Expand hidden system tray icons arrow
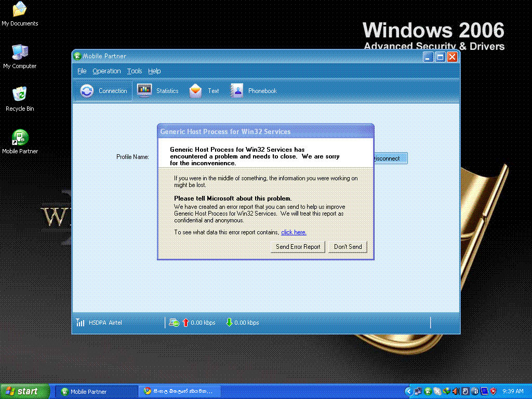This screenshot has height=399, width=532. 408,391
